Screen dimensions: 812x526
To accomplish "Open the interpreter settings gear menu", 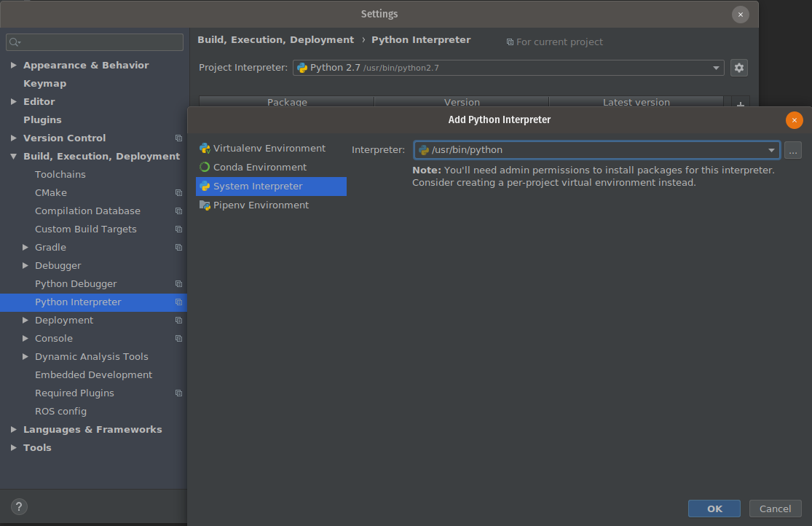I will coord(739,67).
